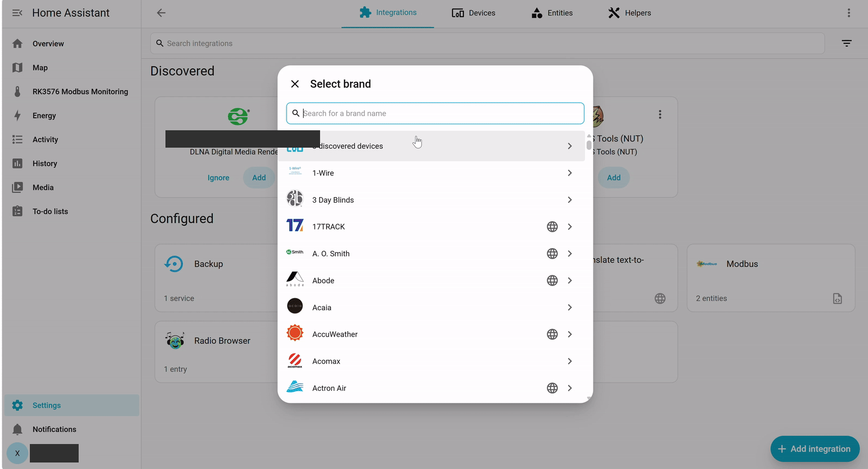Expand Acaia chevron
Viewport: 868px width, 469px height.
(570, 307)
